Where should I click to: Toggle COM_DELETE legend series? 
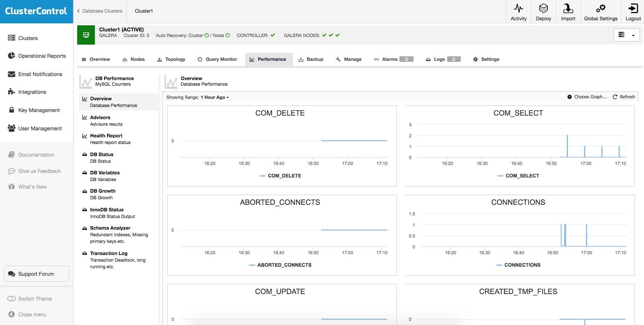[280, 176]
